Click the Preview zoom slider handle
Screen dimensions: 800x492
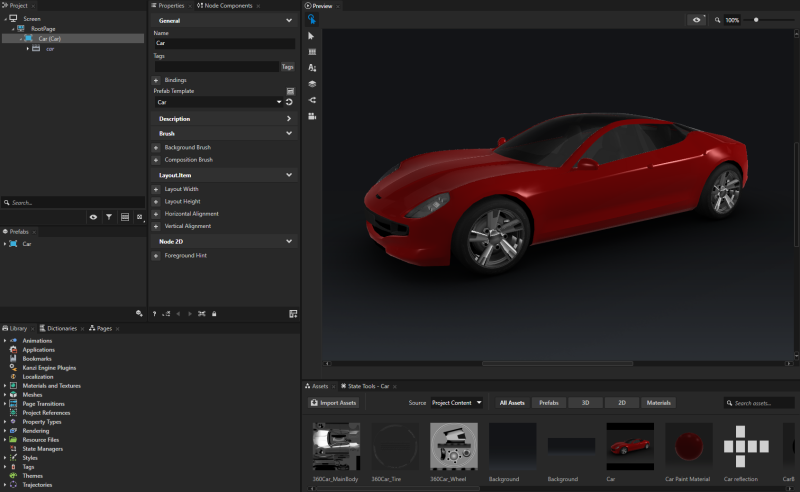(756, 20)
